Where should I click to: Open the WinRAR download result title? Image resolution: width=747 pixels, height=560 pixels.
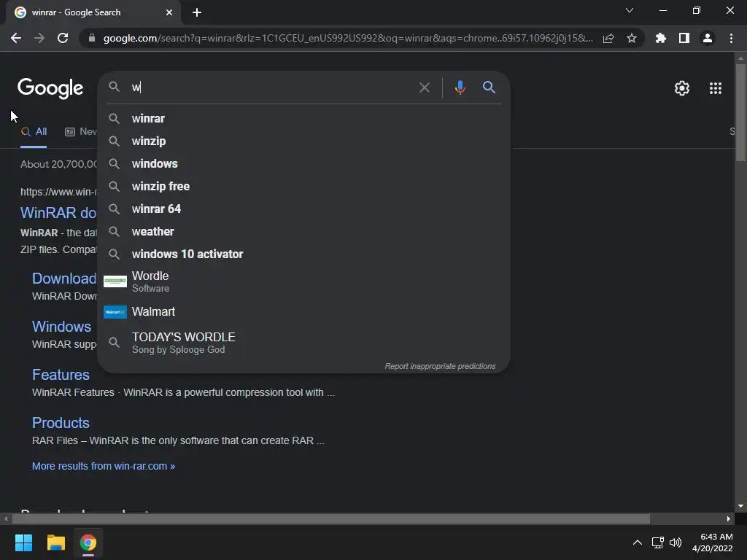click(x=58, y=213)
